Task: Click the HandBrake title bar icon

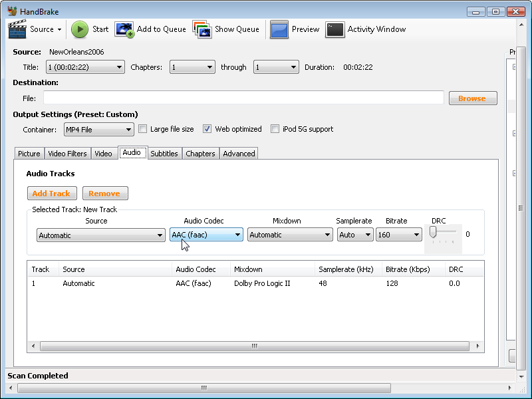Action: tap(11, 11)
